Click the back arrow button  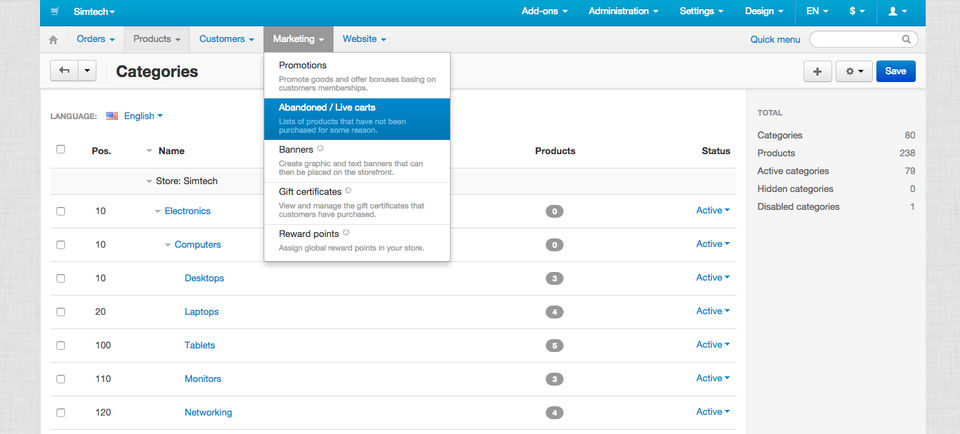click(64, 71)
